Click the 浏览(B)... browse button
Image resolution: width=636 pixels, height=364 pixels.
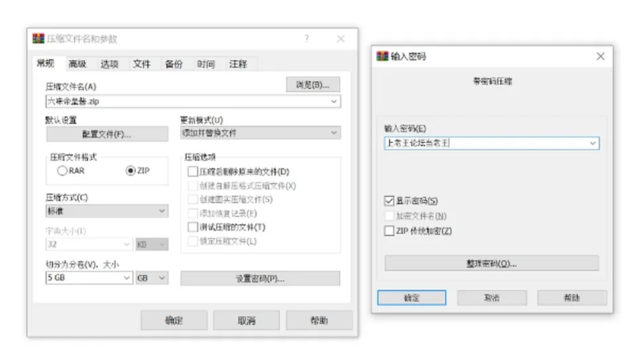coord(313,84)
